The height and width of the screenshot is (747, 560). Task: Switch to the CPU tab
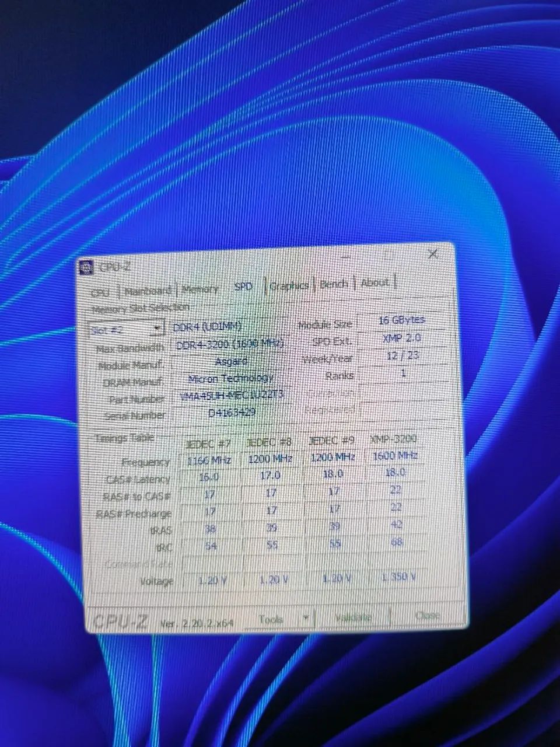coord(100,292)
